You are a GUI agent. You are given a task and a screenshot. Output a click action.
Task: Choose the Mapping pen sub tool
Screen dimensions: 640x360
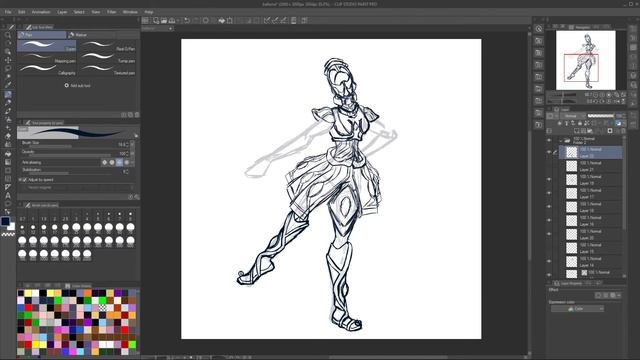coord(47,58)
